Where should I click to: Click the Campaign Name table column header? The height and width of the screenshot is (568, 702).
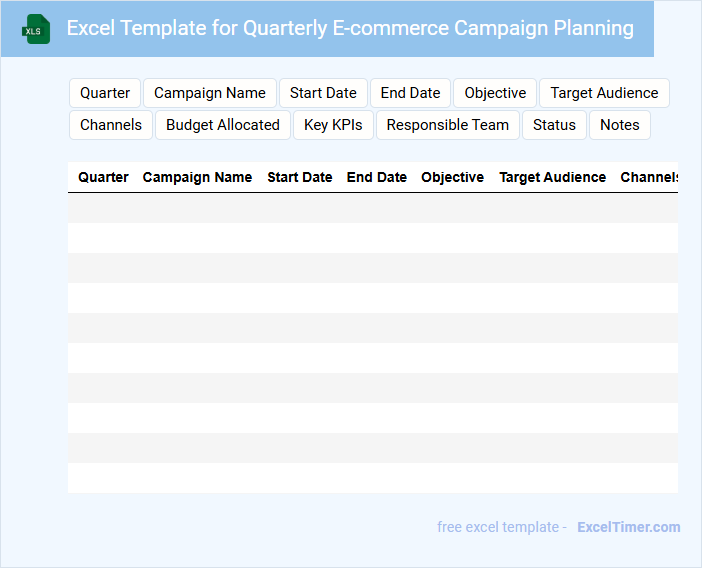click(x=197, y=177)
